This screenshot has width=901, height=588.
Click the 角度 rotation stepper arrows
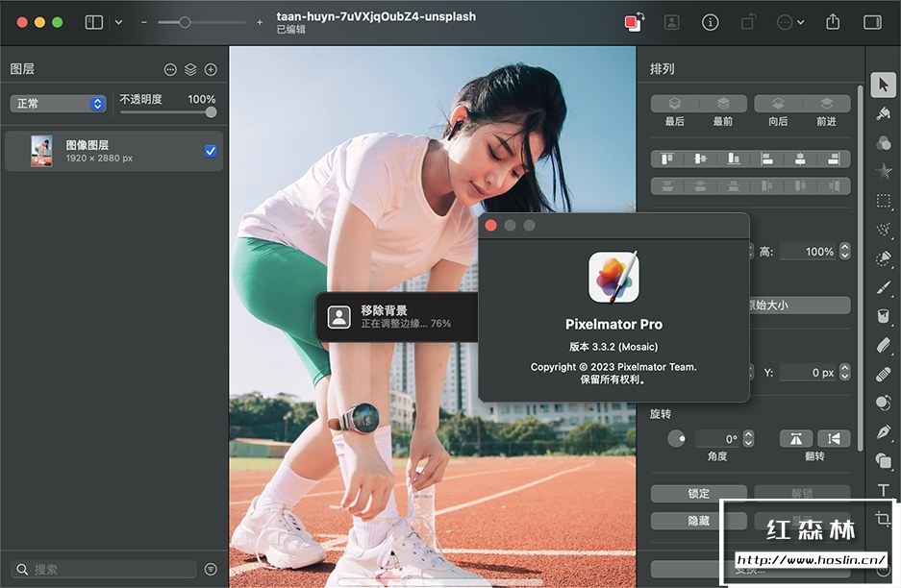coord(748,439)
